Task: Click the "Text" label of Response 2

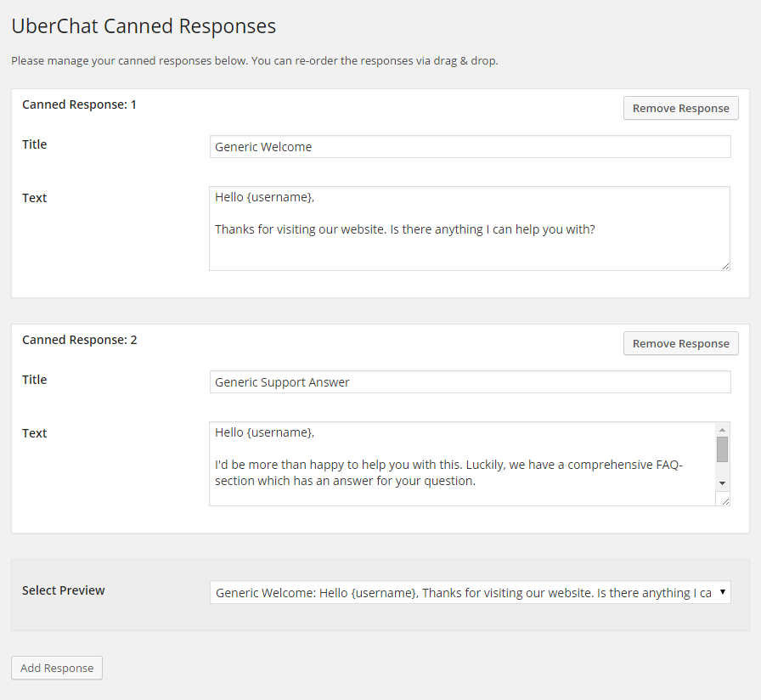Action: click(34, 432)
